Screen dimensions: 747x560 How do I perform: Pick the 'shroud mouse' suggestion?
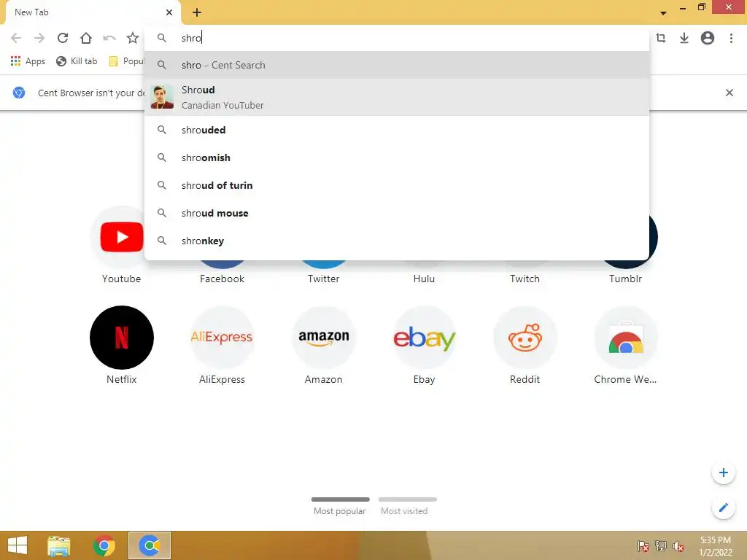click(397, 213)
